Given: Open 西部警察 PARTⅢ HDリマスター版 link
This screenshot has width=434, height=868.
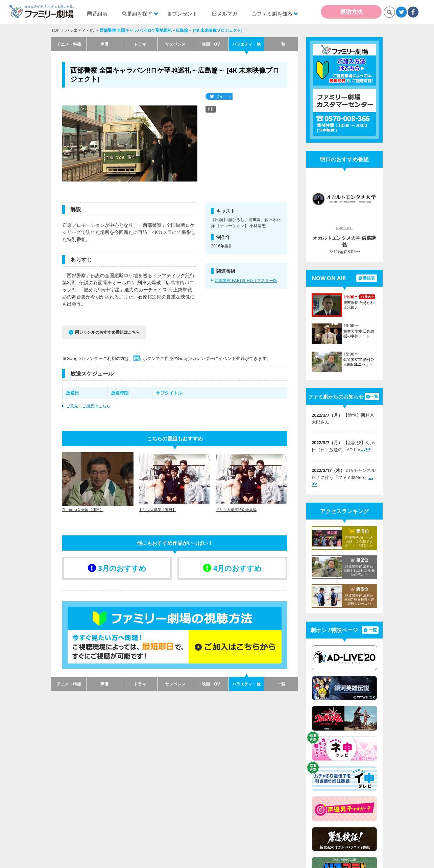Looking at the screenshot, I should tap(246, 281).
